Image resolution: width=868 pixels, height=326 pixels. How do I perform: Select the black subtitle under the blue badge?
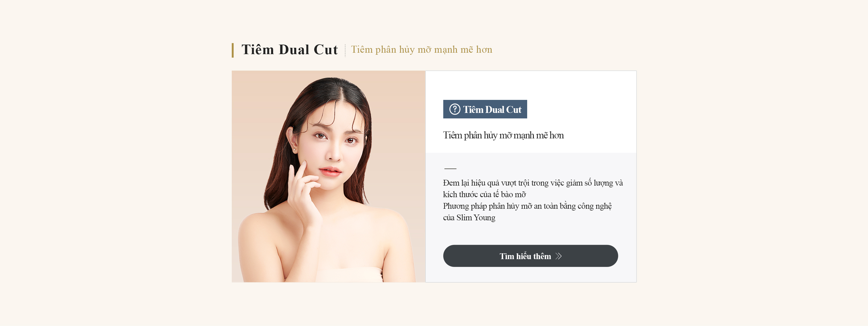point(503,135)
